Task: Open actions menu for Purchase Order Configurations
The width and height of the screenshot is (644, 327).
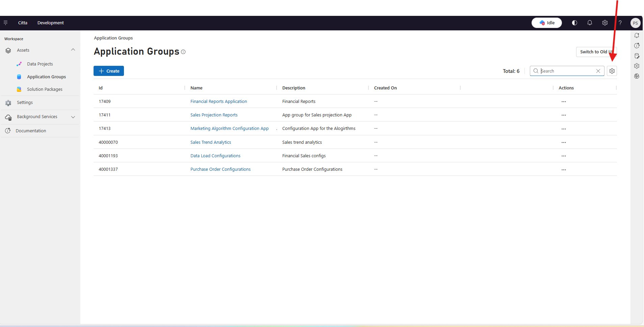Action: coord(564,170)
